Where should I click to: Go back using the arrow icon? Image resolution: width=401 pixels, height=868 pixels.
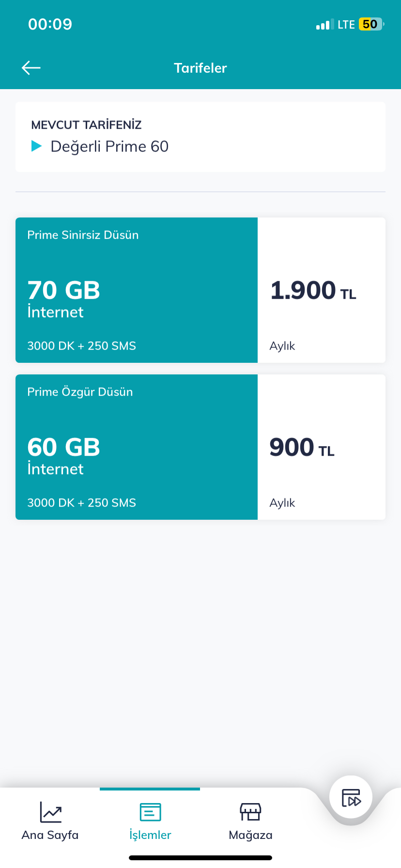31,68
